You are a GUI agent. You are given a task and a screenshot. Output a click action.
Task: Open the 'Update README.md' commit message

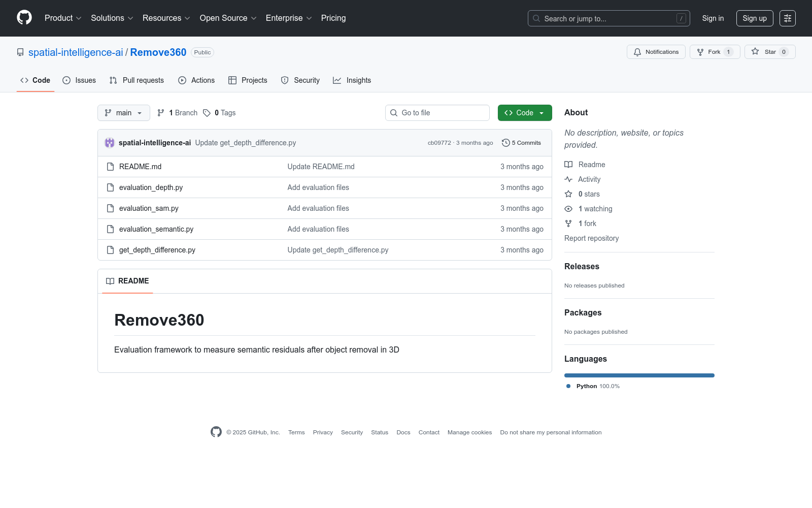click(x=321, y=167)
